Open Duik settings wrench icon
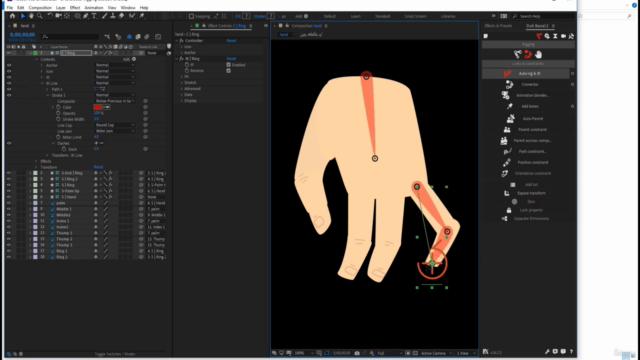Screen dimensions: 640x360 coord(547,351)
